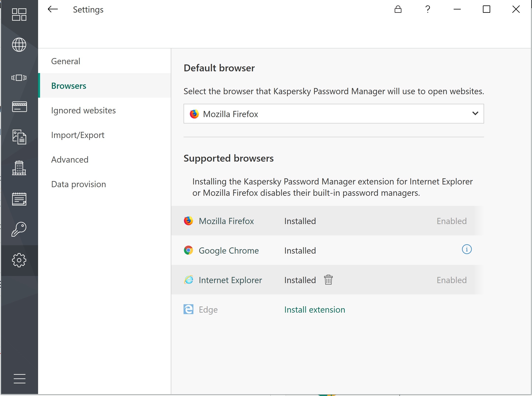Click the Settings title text
This screenshot has height=396, width=532.
[x=88, y=10]
